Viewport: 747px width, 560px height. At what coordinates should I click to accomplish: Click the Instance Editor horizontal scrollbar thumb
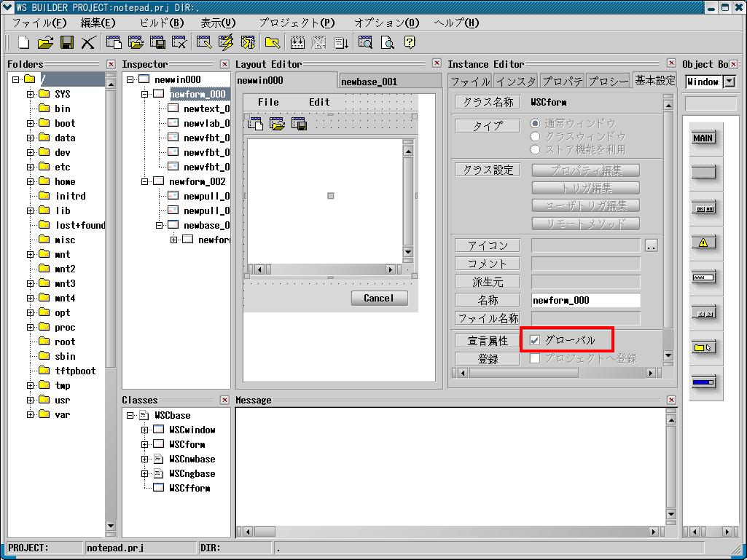pos(523,373)
